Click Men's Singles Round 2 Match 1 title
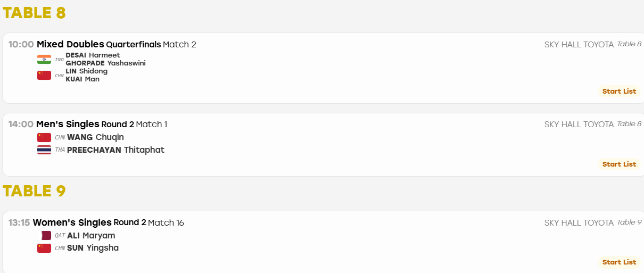This screenshot has height=273, width=644. [102, 124]
